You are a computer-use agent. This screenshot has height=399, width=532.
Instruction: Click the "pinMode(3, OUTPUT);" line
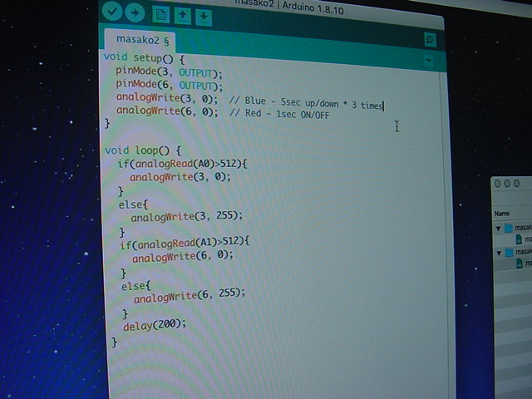[169, 72]
